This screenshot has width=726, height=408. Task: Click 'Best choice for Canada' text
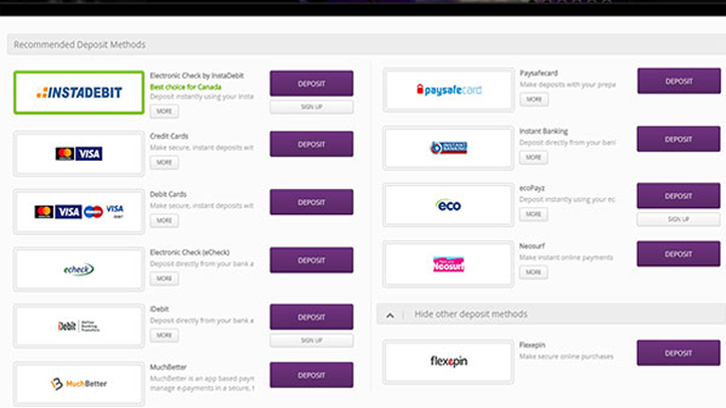coord(185,87)
